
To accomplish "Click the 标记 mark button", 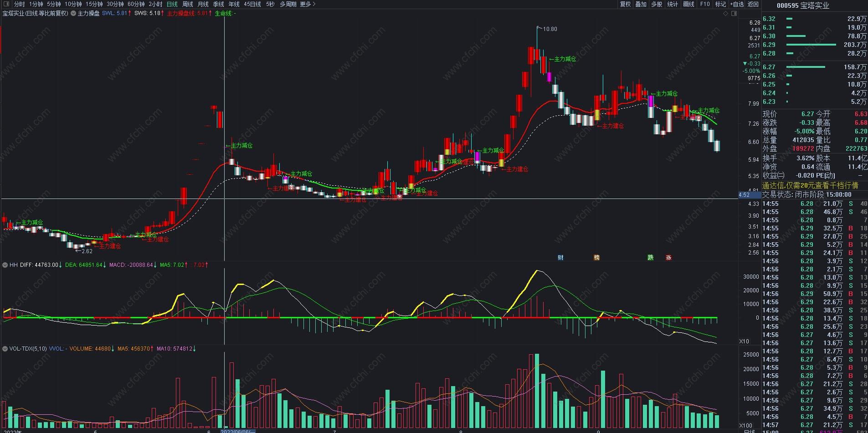I will pos(721,4).
